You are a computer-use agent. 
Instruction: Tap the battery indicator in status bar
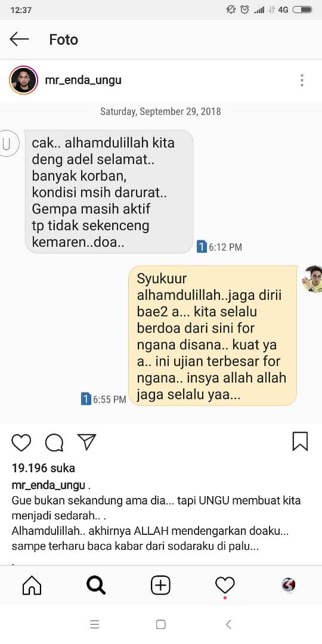tap(302, 10)
